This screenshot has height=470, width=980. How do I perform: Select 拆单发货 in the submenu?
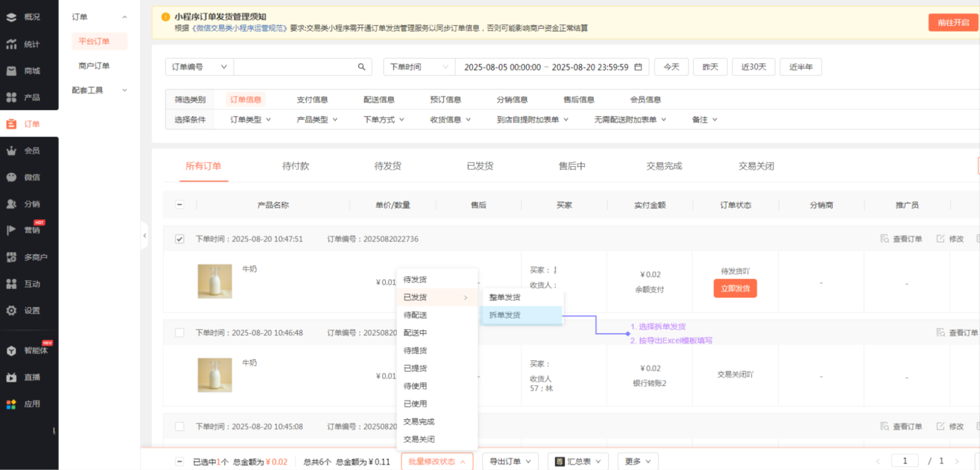click(522, 315)
